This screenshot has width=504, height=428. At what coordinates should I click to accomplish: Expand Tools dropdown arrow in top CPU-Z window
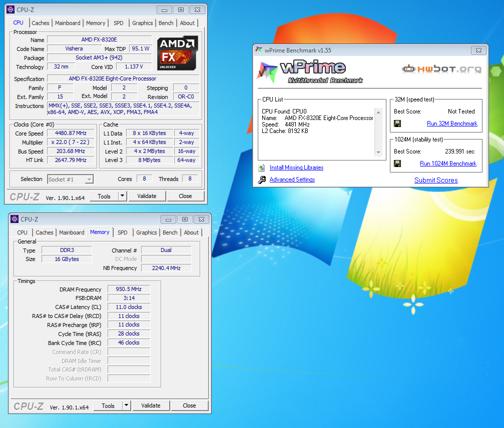point(123,196)
